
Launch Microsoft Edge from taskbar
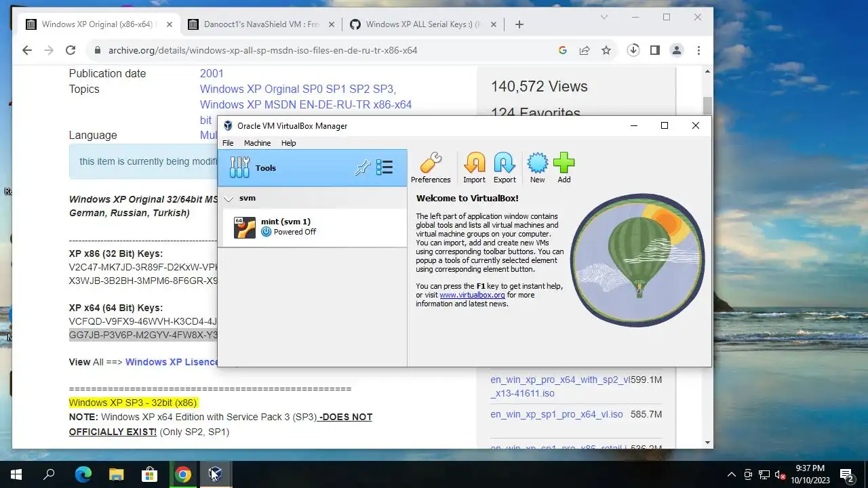pyautogui.click(x=83, y=474)
